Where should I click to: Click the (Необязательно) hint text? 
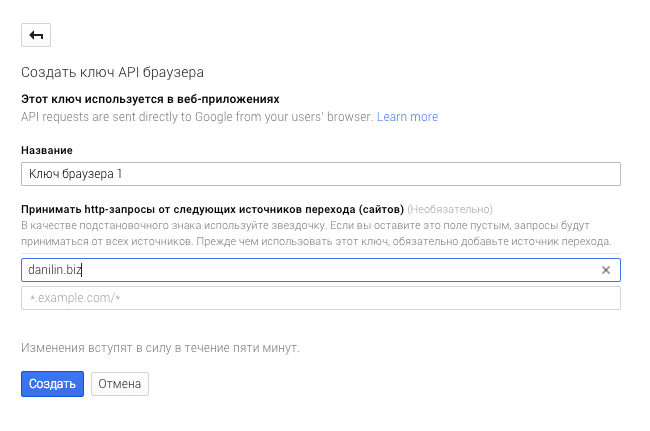(x=450, y=209)
